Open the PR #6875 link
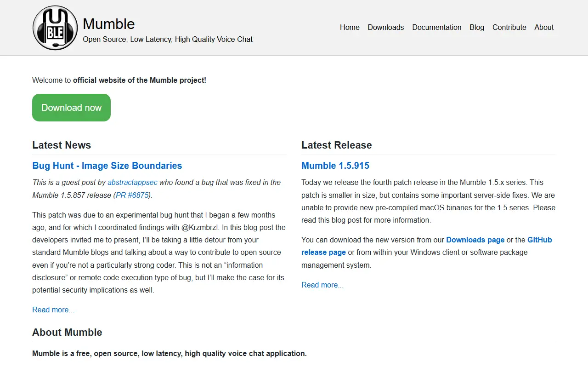 (x=132, y=195)
